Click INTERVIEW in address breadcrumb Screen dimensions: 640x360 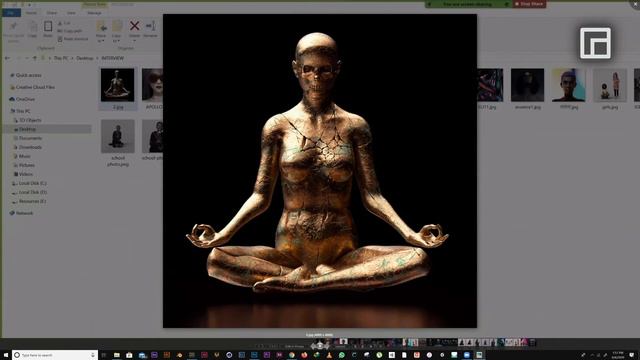tap(113, 58)
